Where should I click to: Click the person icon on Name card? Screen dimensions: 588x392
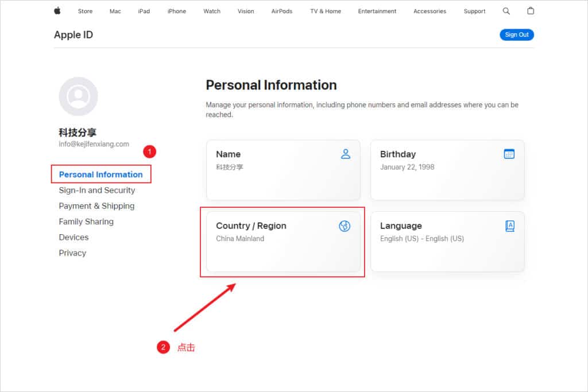click(345, 154)
